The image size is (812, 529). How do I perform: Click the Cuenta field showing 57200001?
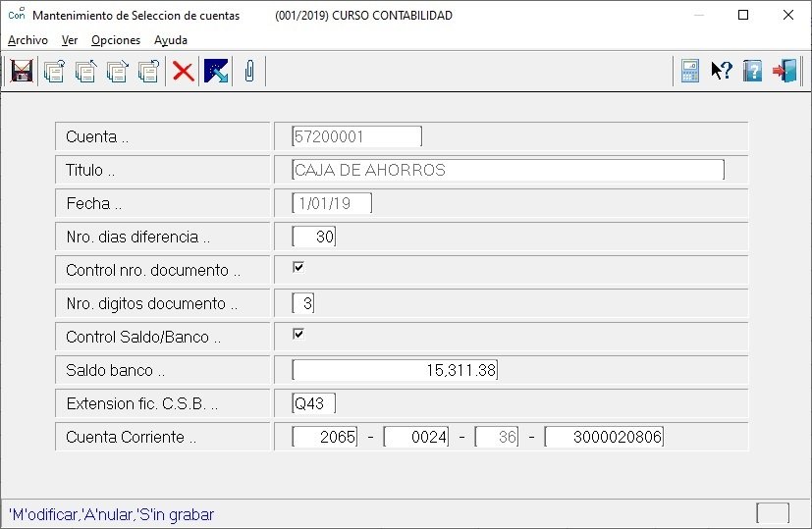(x=356, y=136)
